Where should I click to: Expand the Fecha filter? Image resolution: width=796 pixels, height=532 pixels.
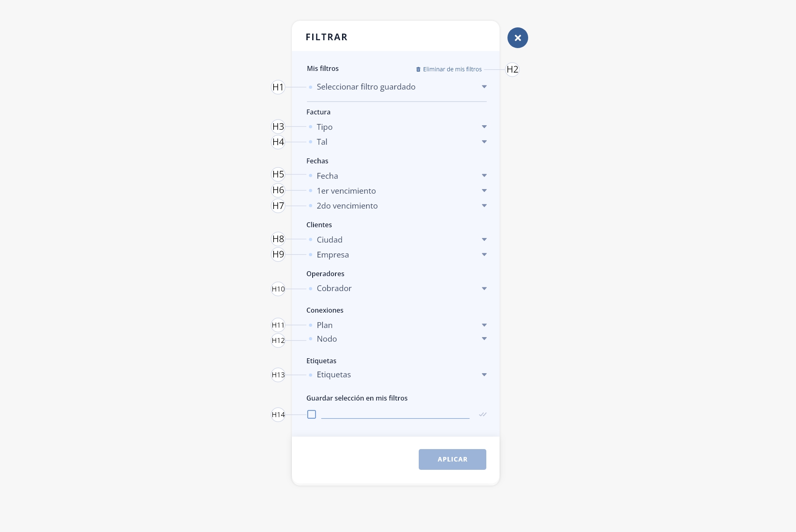(x=397, y=176)
